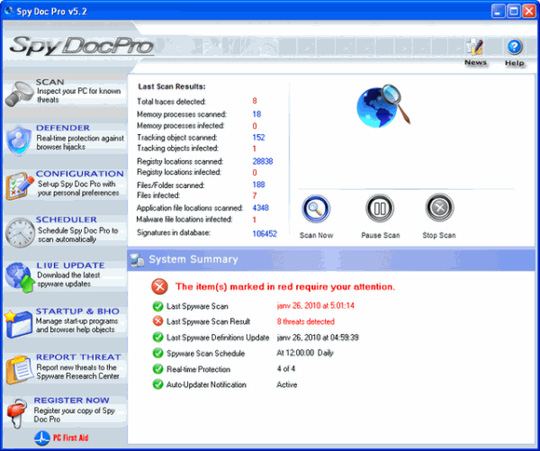Screen dimensions: 540x451
Task: Open the SCAN section heading
Action: pos(50,82)
